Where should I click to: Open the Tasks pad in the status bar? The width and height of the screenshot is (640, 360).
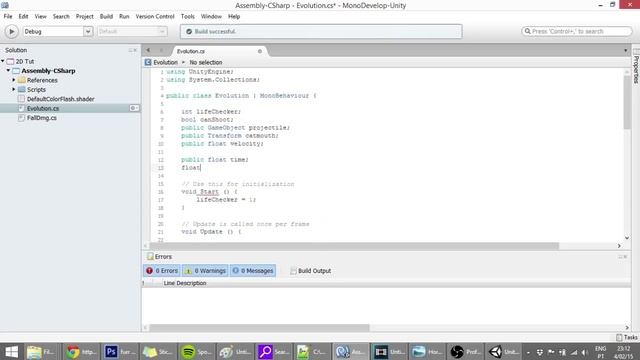(x=627, y=337)
